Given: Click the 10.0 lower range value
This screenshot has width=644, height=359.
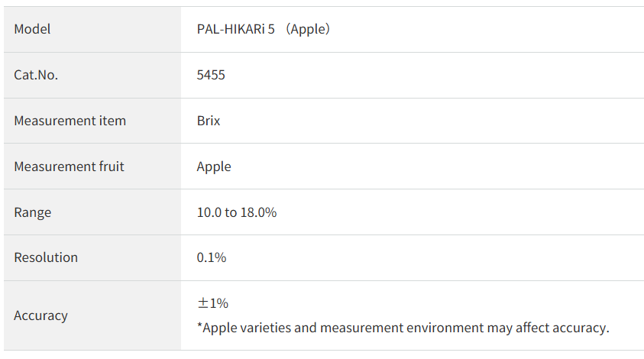Looking at the screenshot, I should pos(209,212).
